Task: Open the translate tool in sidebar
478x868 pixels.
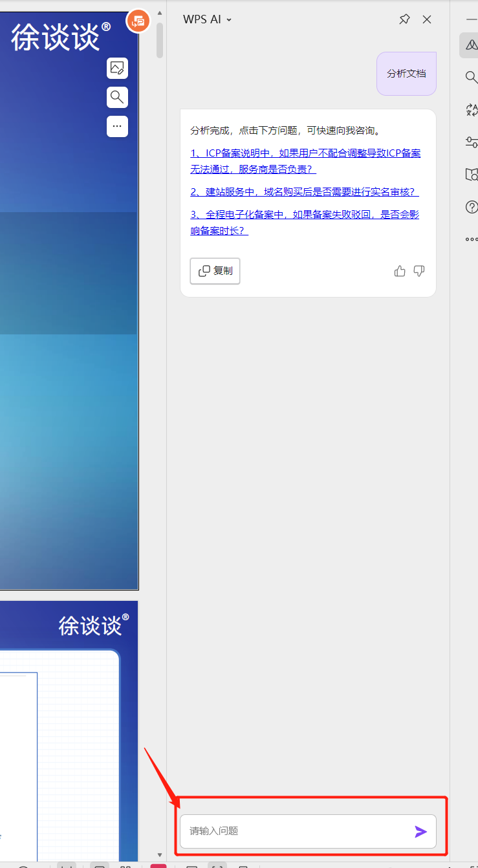Action: [x=471, y=110]
